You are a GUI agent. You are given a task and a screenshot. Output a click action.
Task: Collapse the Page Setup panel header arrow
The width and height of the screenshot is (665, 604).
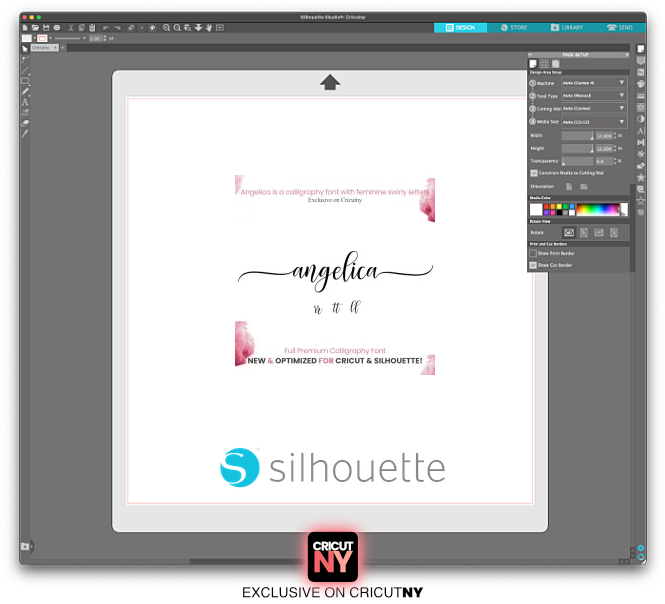click(530, 55)
